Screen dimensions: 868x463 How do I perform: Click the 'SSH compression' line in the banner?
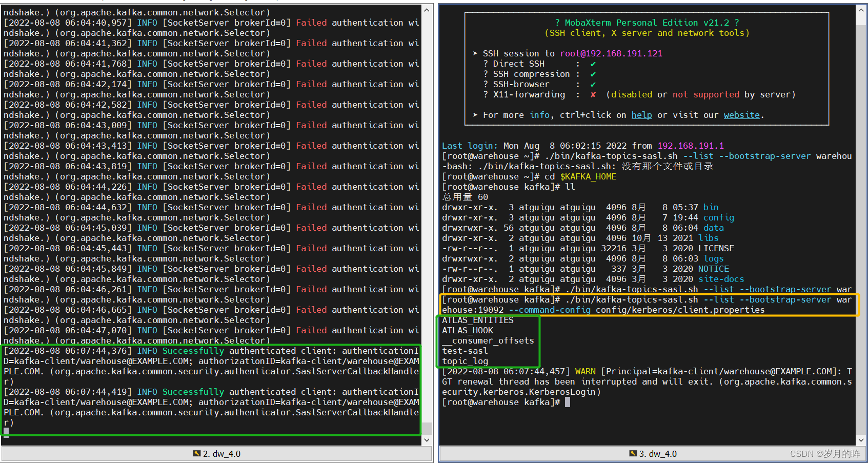[x=539, y=74]
